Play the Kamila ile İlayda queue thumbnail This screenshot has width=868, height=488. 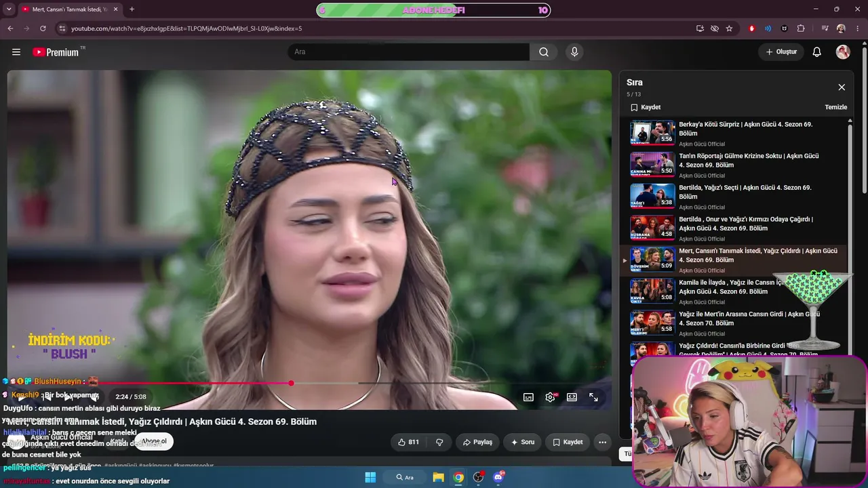click(x=652, y=290)
